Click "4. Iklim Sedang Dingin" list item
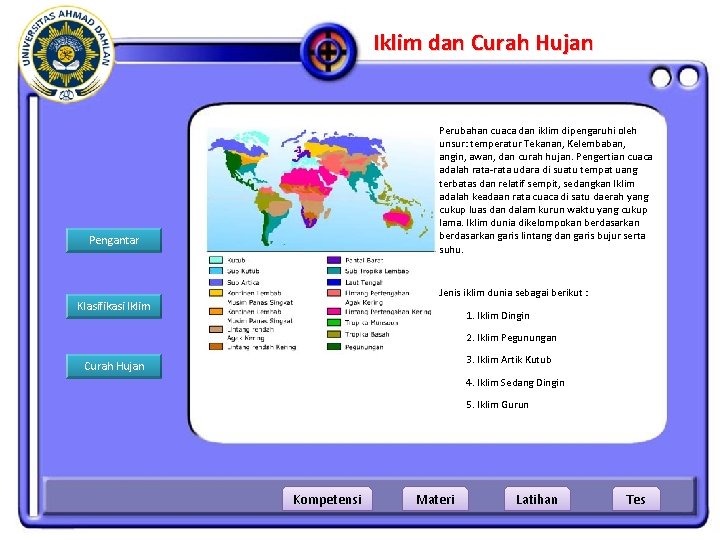 click(515, 382)
